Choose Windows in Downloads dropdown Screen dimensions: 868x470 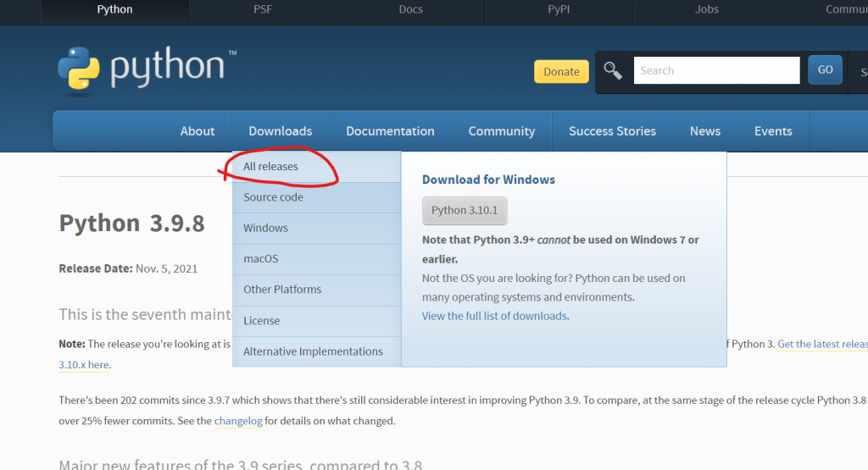pyautogui.click(x=316, y=228)
